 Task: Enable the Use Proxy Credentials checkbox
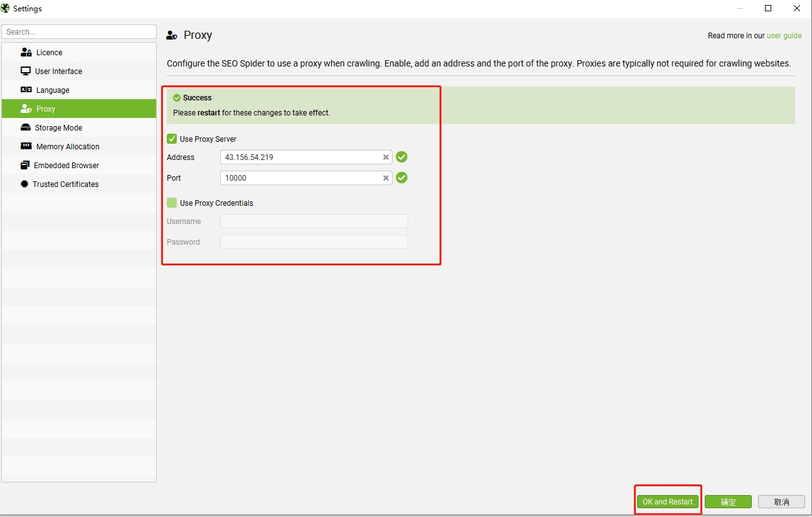click(x=172, y=203)
